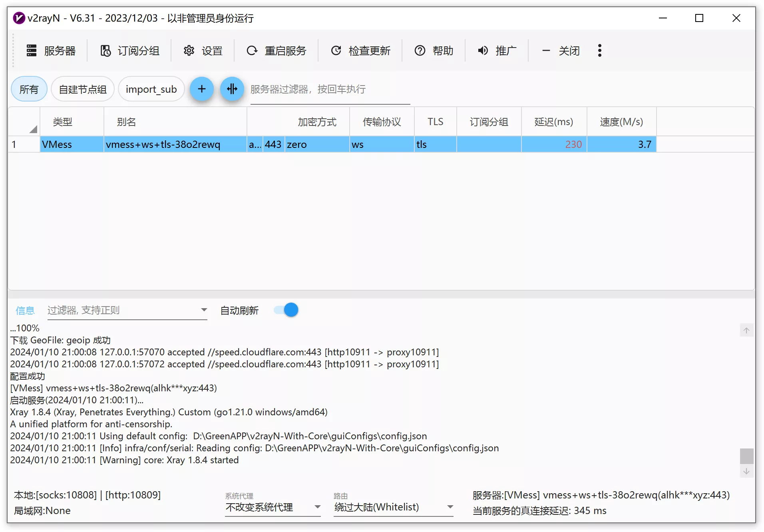This screenshot has height=532, width=764.
Task: Open the three-dot overflow menu
Action: pos(599,51)
